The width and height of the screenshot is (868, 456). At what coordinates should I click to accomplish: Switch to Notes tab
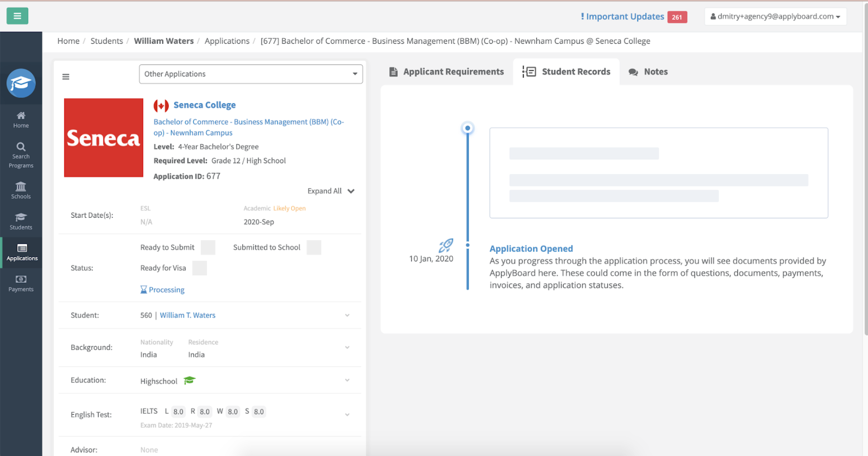[x=648, y=72]
